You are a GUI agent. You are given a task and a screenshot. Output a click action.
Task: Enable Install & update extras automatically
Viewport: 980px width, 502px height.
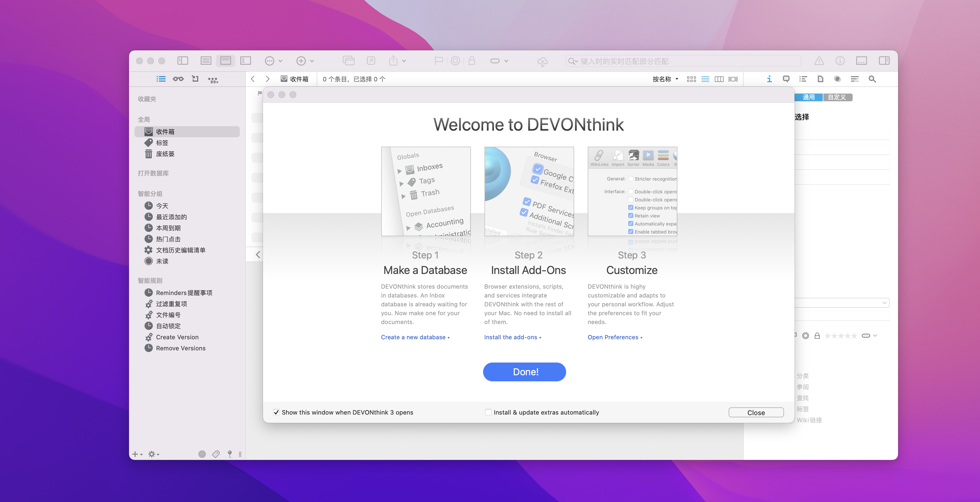(488, 412)
